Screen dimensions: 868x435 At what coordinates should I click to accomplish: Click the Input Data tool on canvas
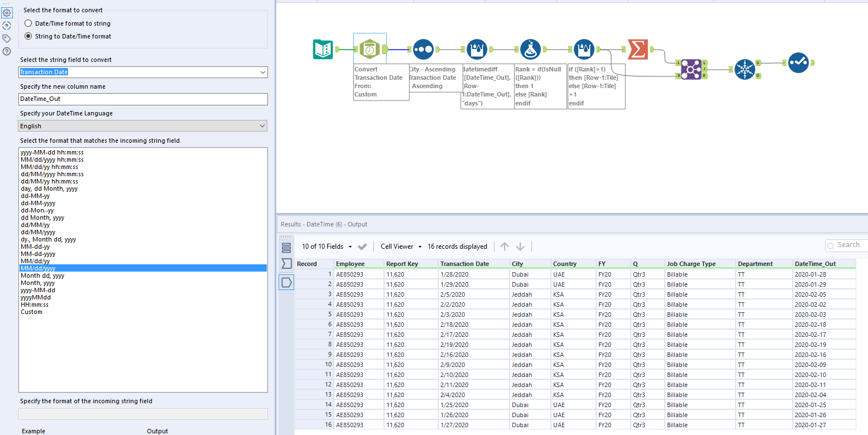point(323,49)
